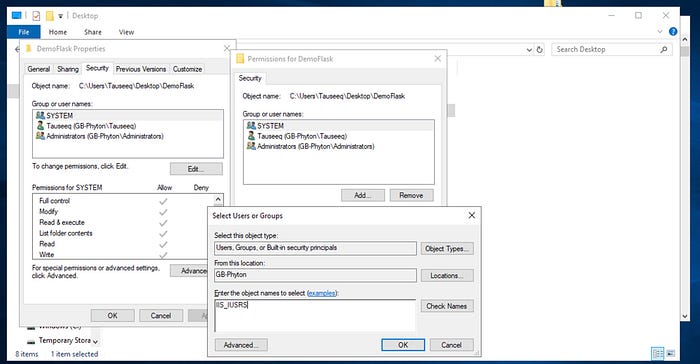Select Security tab in Permissions for DemoFlask
Screen dimensions: 700x364
coord(250,78)
